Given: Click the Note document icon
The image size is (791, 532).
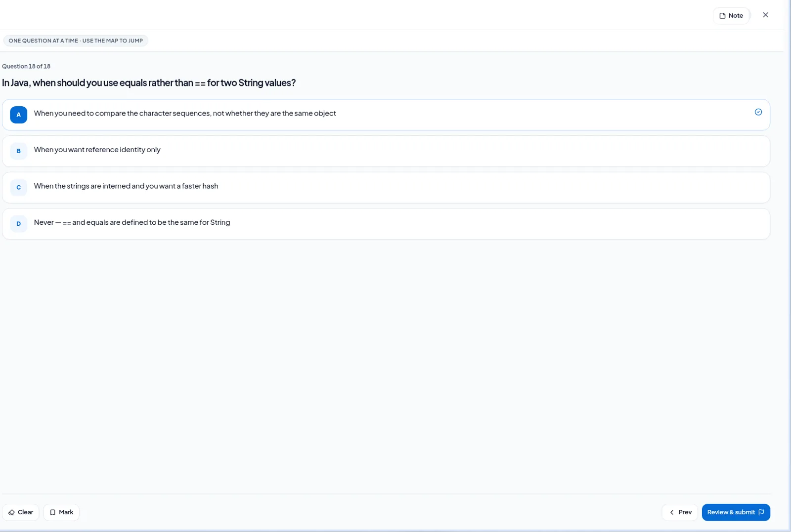Looking at the screenshot, I should pos(722,16).
